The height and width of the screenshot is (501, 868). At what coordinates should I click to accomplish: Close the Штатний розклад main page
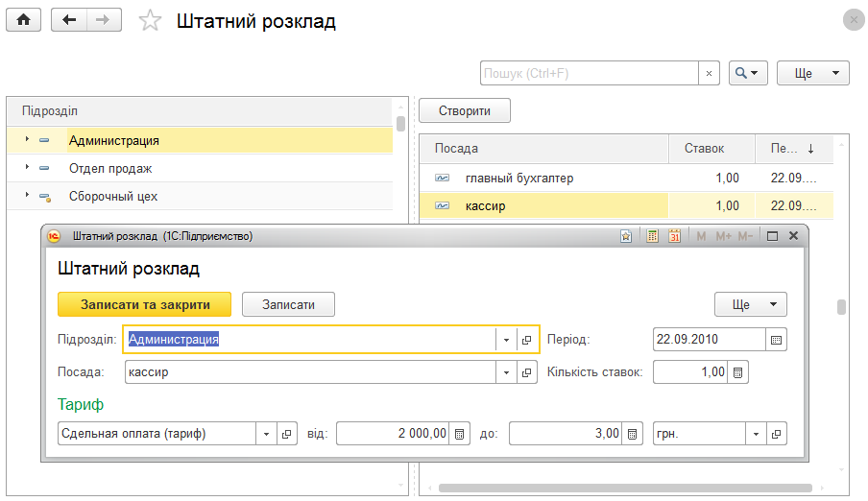pos(854,20)
